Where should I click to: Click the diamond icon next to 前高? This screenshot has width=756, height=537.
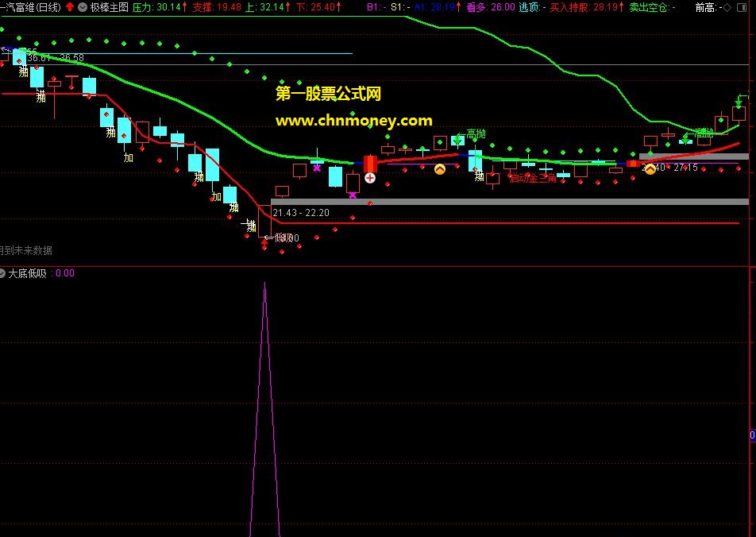point(727,7)
